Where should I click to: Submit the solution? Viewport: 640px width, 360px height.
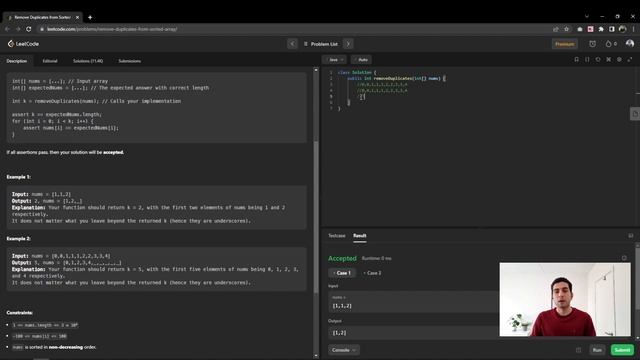(x=622, y=350)
